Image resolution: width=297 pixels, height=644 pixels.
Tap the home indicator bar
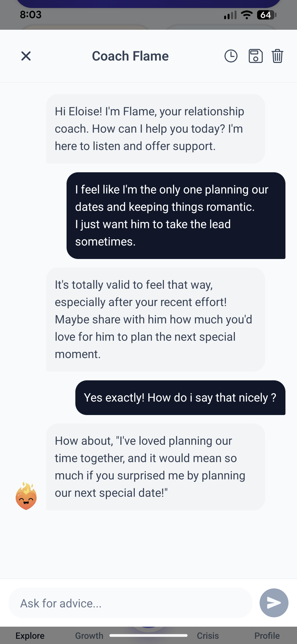coord(148,636)
